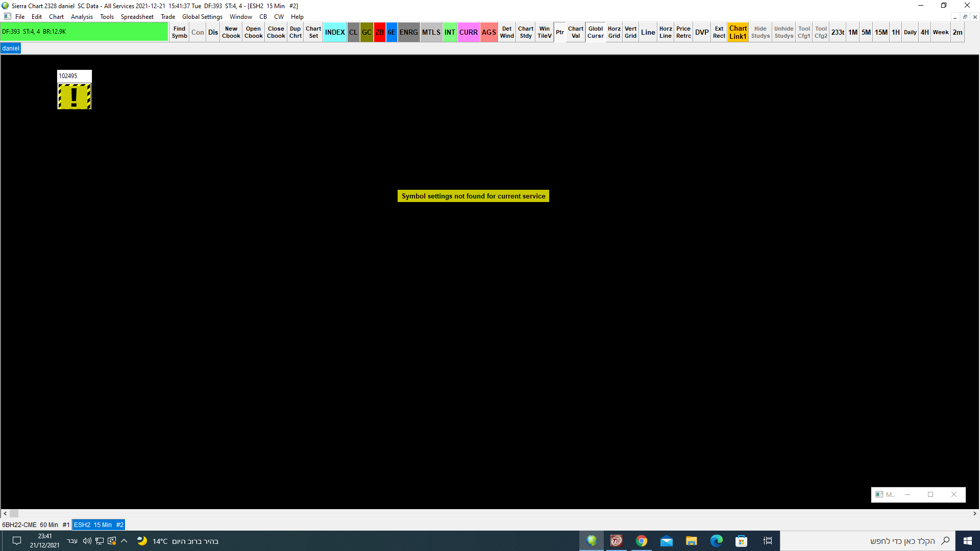Select the cyan INDEX color button
Image resolution: width=980 pixels, height=551 pixels.
click(x=335, y=32)
